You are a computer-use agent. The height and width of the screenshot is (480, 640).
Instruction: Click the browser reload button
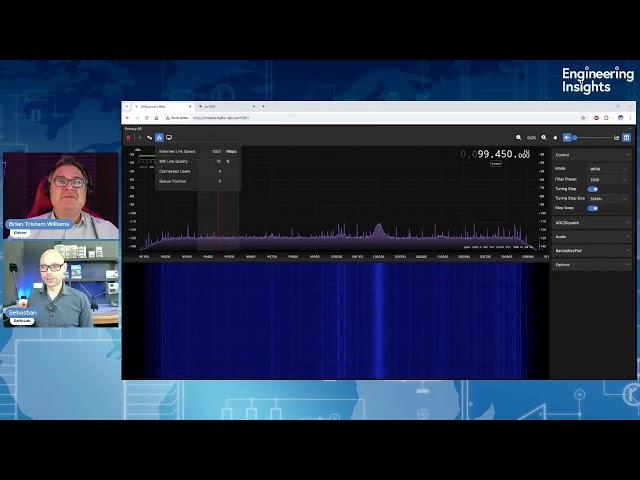146,117
